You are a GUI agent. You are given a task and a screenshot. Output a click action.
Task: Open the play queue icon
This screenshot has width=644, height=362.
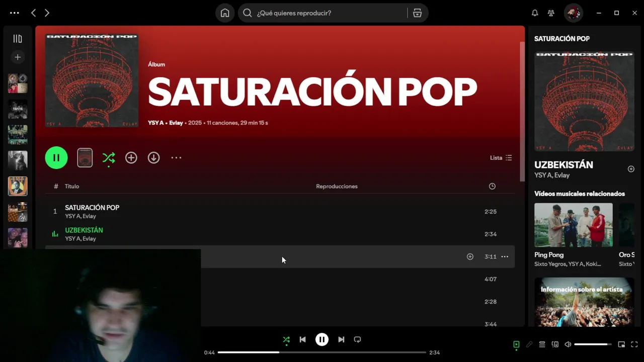[x=542, y=344]
